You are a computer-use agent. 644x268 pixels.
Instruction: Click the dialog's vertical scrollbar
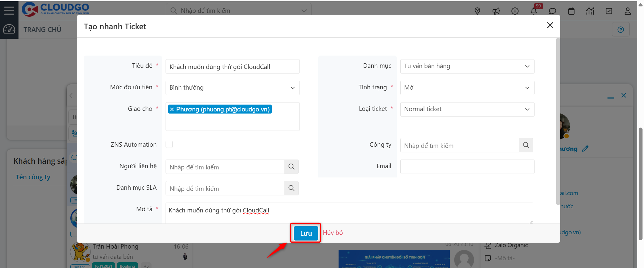tap(558, 121)
